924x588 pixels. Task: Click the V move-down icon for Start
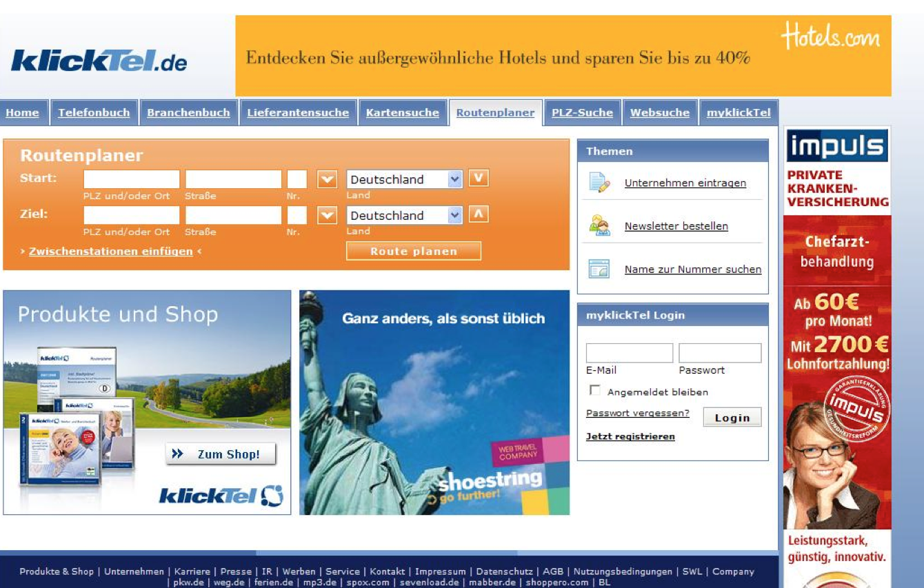click(479, 179)
